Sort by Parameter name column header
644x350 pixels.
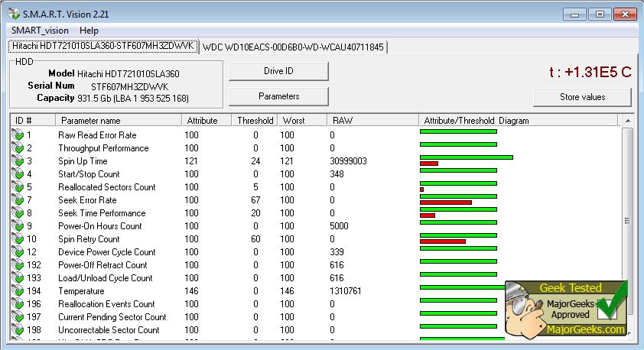click(119, 120)
